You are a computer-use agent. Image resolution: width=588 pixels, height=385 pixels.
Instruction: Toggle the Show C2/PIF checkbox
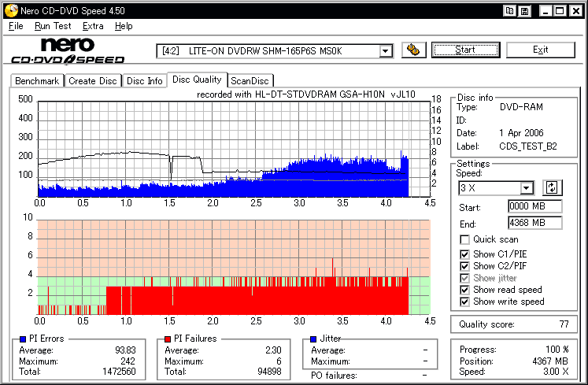pos(464,266)
